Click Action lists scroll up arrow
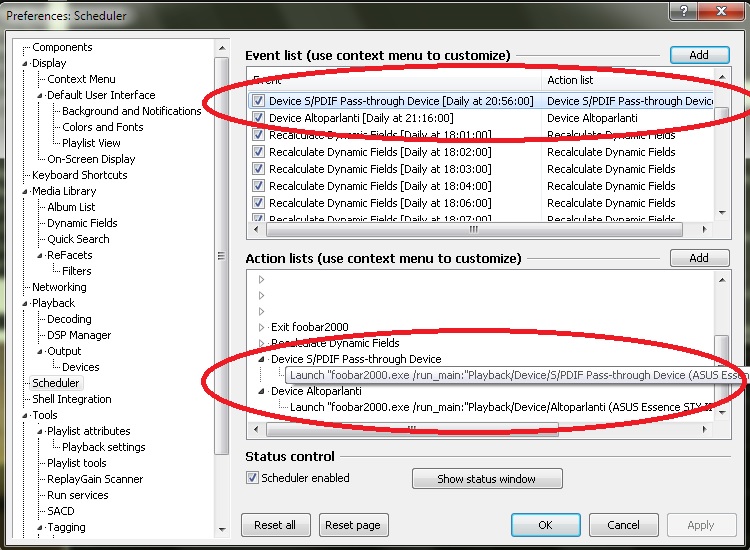Screen dimensions: 750x550 click(x=722, y=280)
